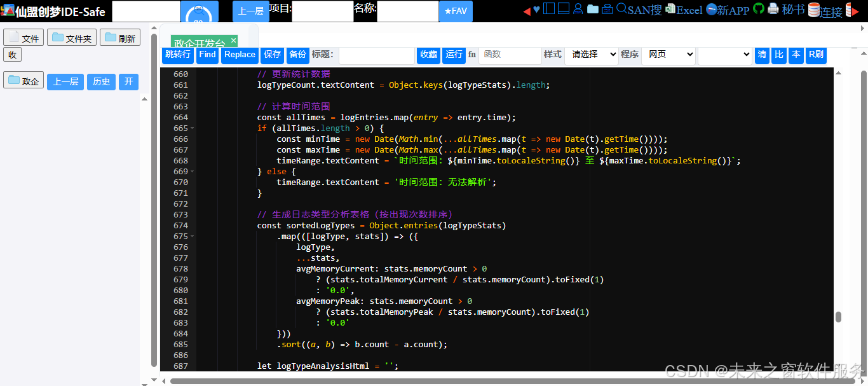Image resolution: width=868 pixels, height=386 pixels.
Task: Open the 政企 folder in sidebar
Action: 24,80
